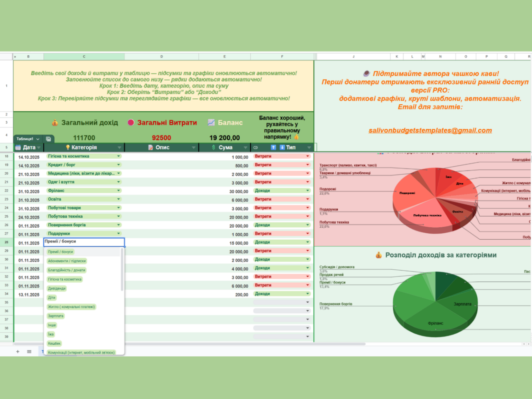Screen dimensions: 532x399
Task: Click the Категорія column header cell
Action: pos(84,147)
